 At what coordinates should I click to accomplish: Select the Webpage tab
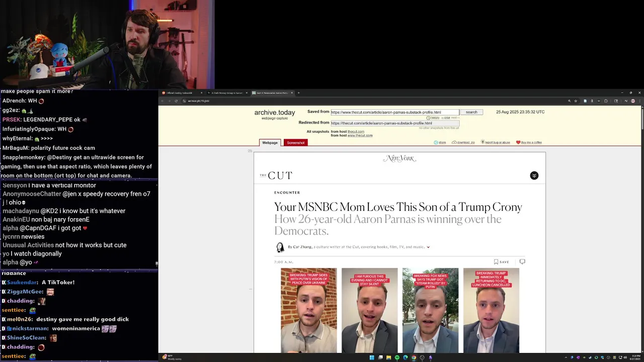(270, 143)
